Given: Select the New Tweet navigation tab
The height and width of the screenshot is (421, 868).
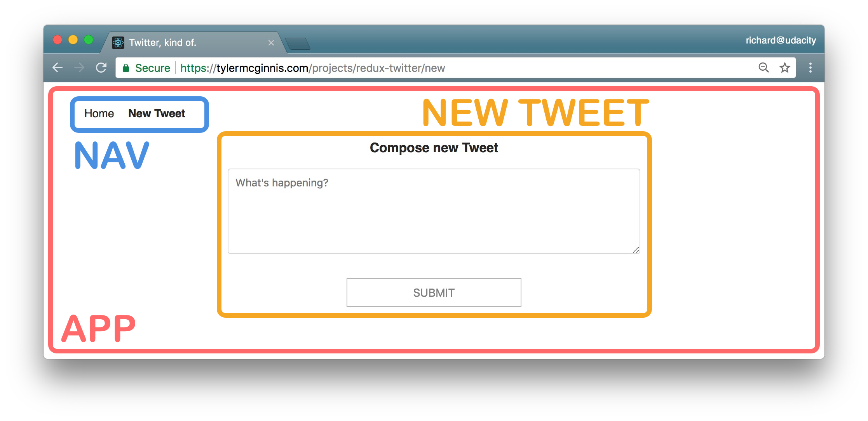Looking at the screenshot, I should coord(157,113).
